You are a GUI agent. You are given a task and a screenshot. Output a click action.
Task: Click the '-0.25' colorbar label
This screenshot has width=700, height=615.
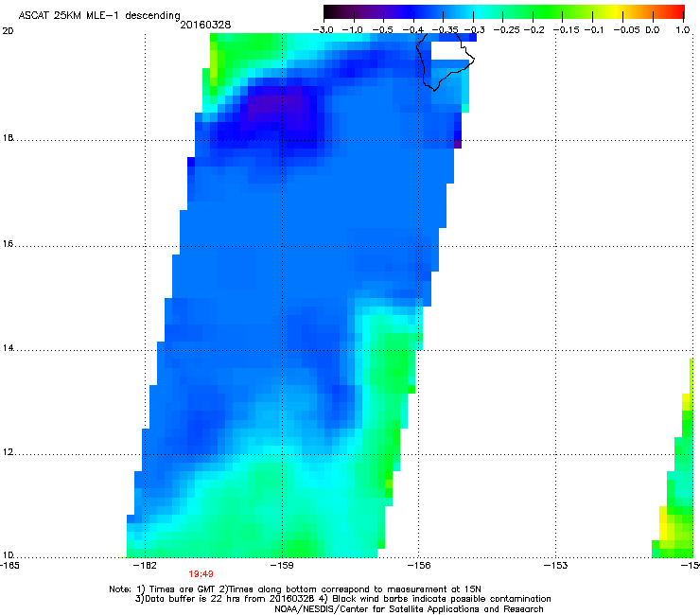(x=506, y=30)
